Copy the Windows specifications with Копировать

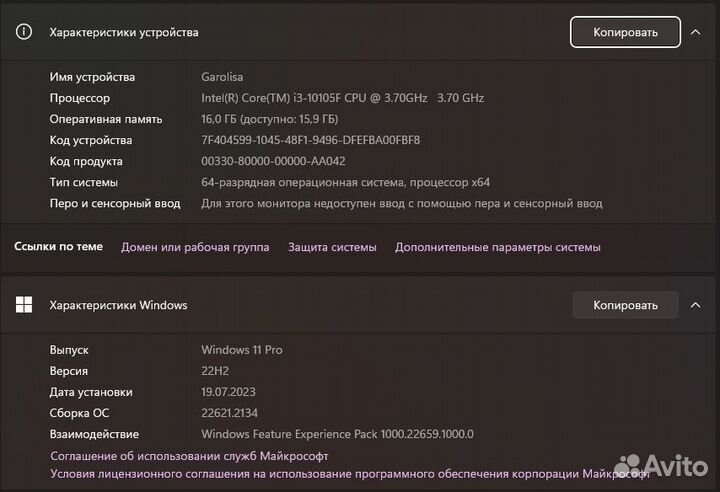(625, 305)
